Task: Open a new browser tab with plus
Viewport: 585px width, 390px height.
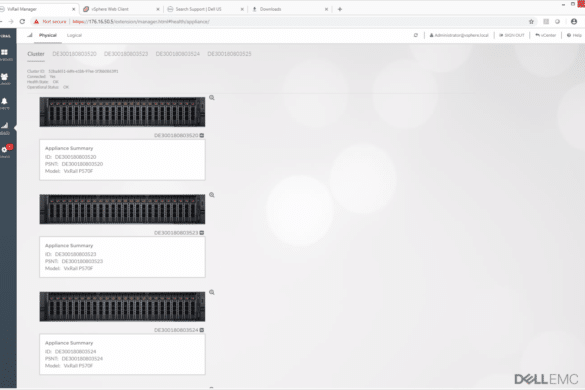Action: click(x=340, y=9)
